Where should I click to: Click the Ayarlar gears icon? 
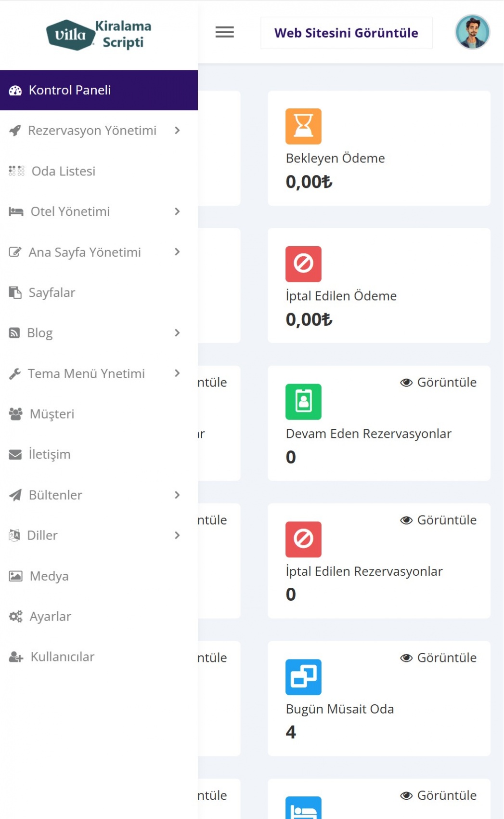click(x=15, y=616)
